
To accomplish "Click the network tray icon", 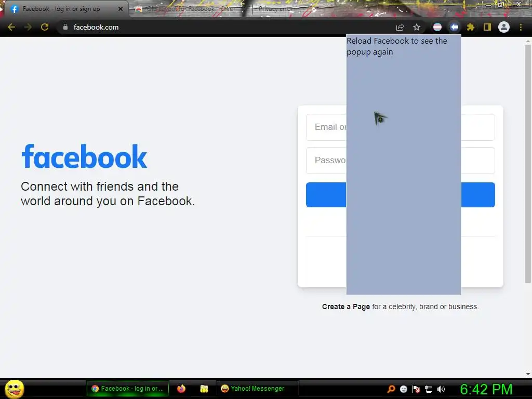I will pyautogui.click(x=429, y=389).
